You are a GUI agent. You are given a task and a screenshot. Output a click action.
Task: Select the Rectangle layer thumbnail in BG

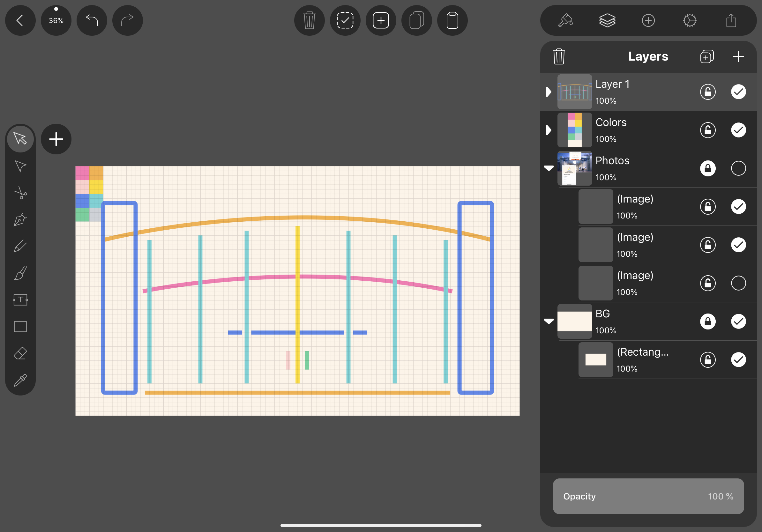click(x=595, y=359)
